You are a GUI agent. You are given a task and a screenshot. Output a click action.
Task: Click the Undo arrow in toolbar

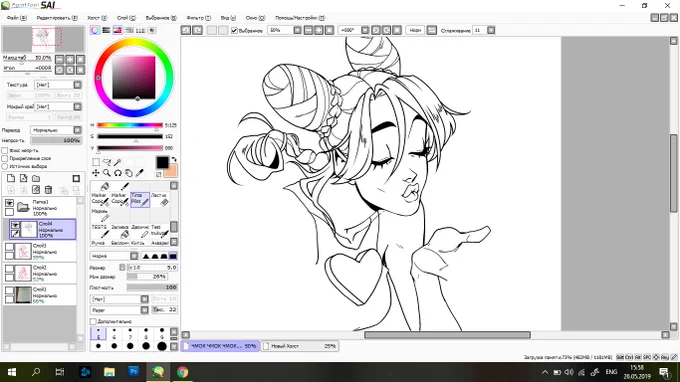pos(186,30)
